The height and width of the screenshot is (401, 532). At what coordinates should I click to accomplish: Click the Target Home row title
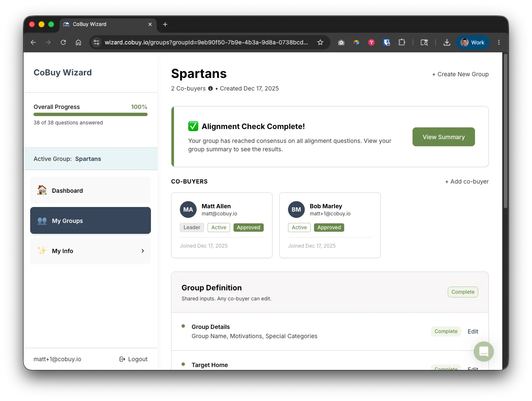[210, 365]
